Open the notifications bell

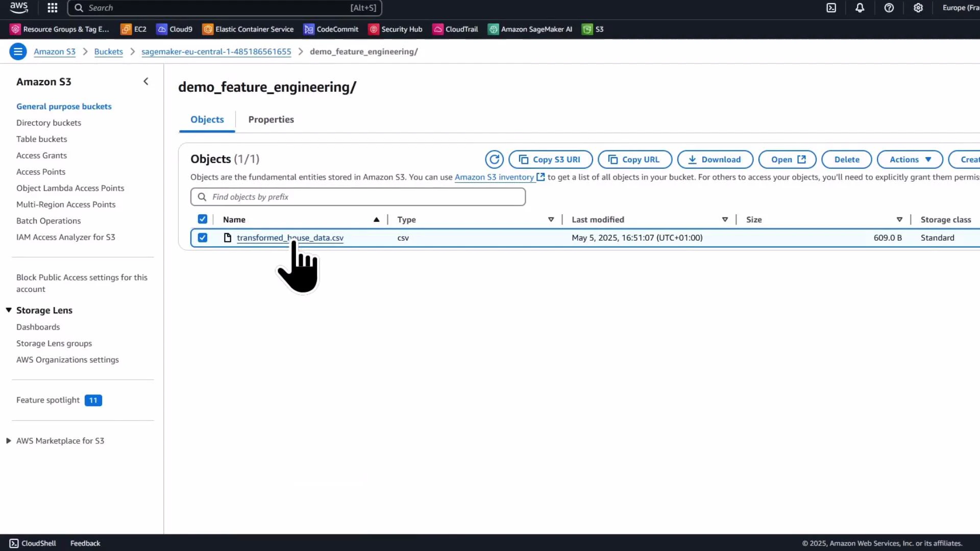860,8
